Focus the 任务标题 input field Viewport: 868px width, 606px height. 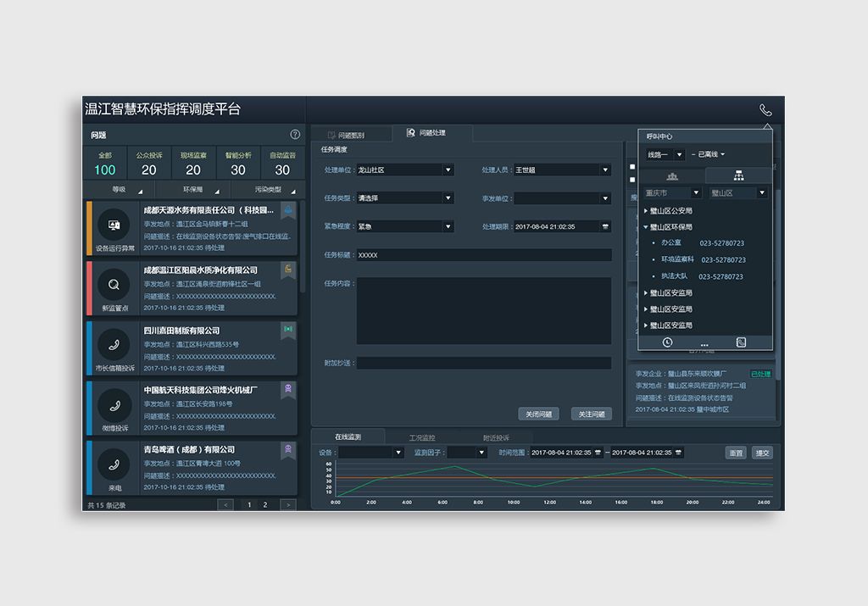tap(484, 255)
